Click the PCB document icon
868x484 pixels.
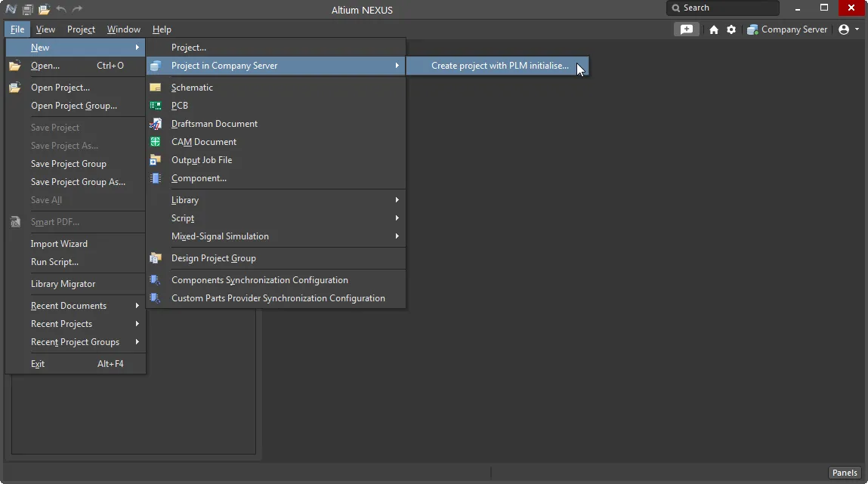click(156, 106)
